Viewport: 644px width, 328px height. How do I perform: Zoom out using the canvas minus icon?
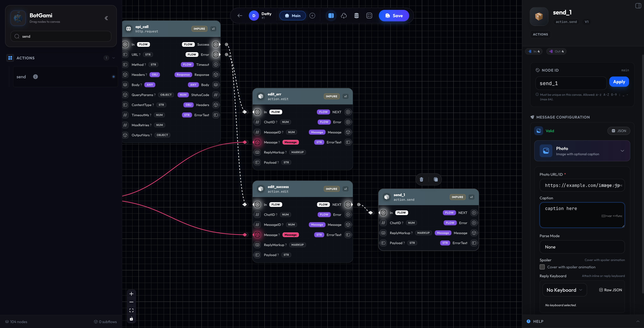pyautogui.click(x=131, y=302)
